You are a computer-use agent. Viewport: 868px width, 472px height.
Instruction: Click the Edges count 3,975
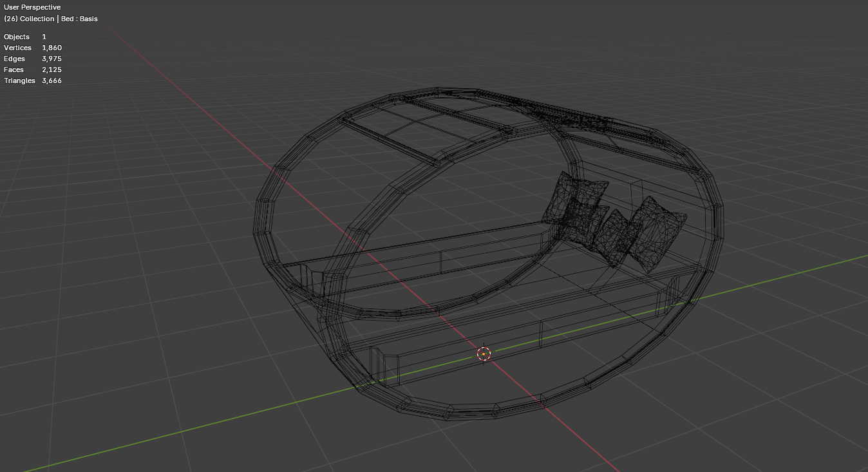click(52, 59)
